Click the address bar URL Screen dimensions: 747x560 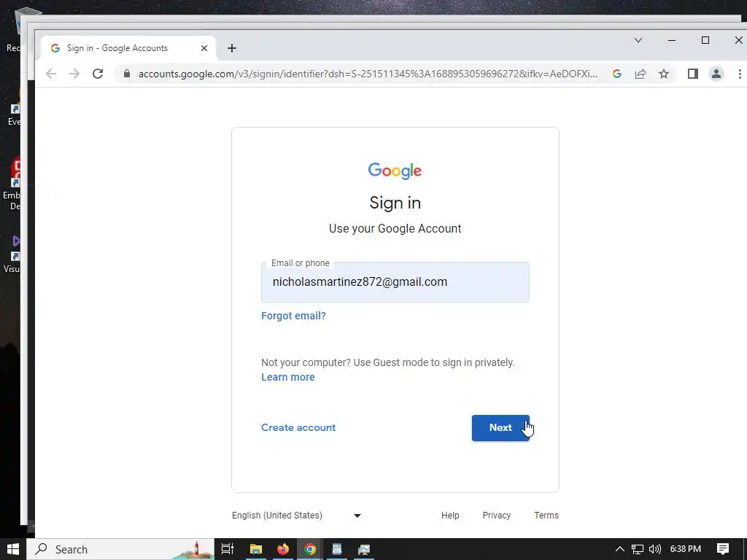[367, 74]
